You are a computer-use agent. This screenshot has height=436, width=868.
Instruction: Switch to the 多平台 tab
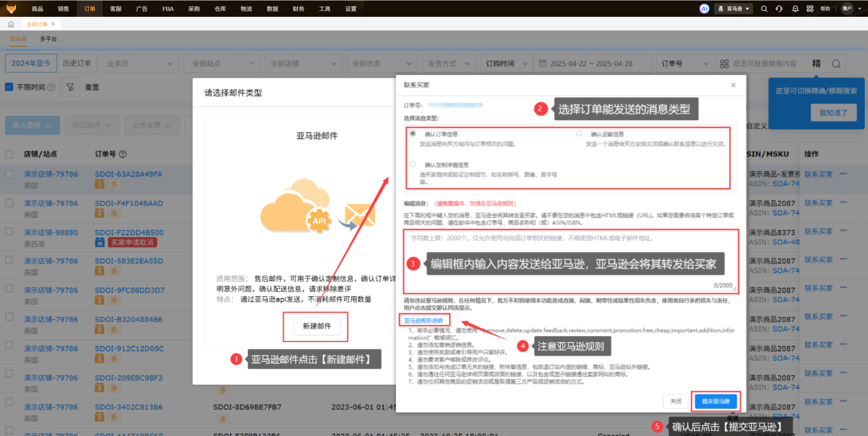coord(49,39)
